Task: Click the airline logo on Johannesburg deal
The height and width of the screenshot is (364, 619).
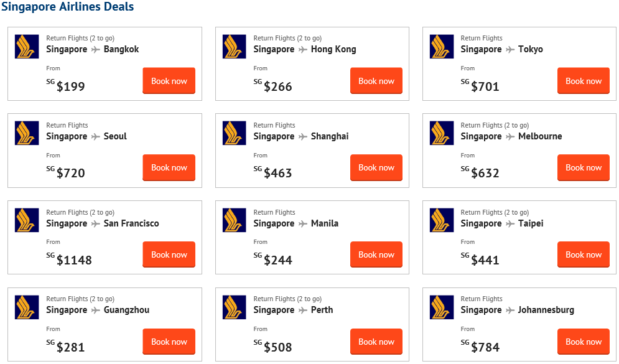Action: pyautogui.click(x=442, y=307)
